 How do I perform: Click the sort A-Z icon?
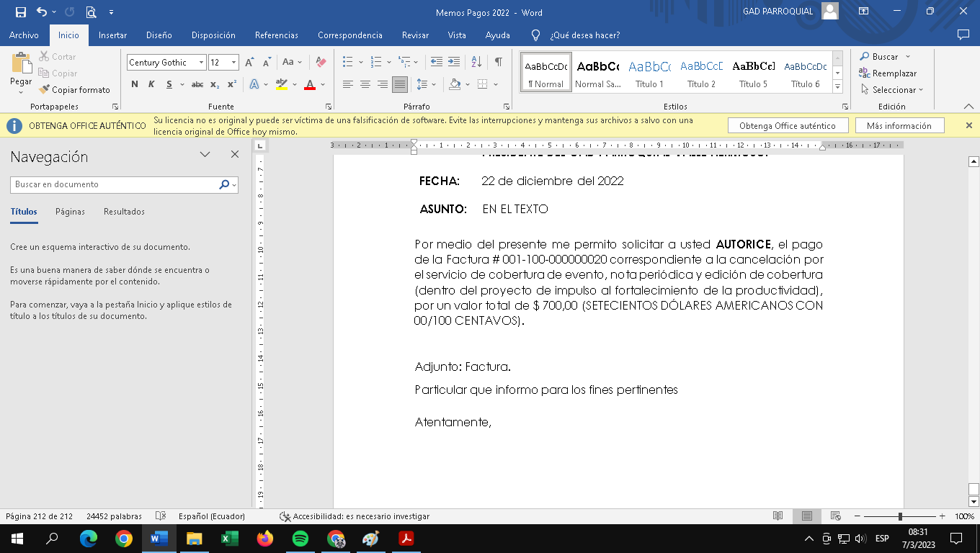click(476, 63)
